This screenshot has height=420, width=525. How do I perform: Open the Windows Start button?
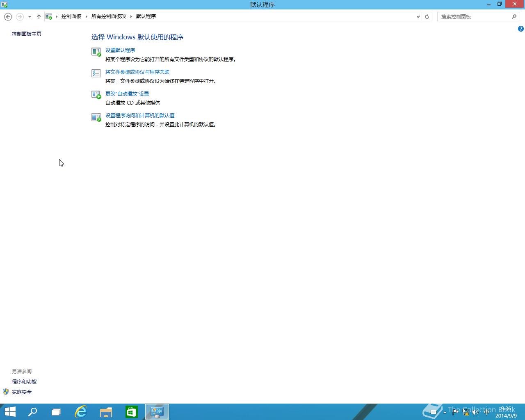(10, 412)
